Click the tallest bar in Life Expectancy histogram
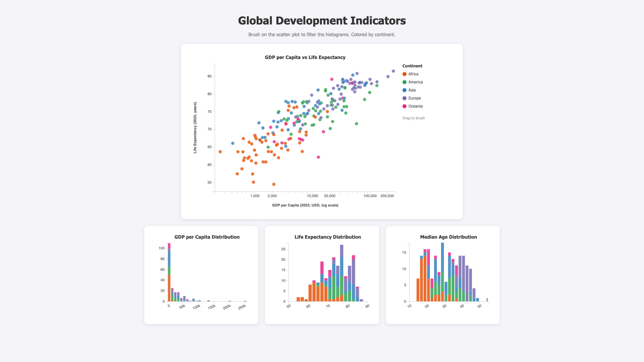Viewport: 644px width, 362px height. 342,273
